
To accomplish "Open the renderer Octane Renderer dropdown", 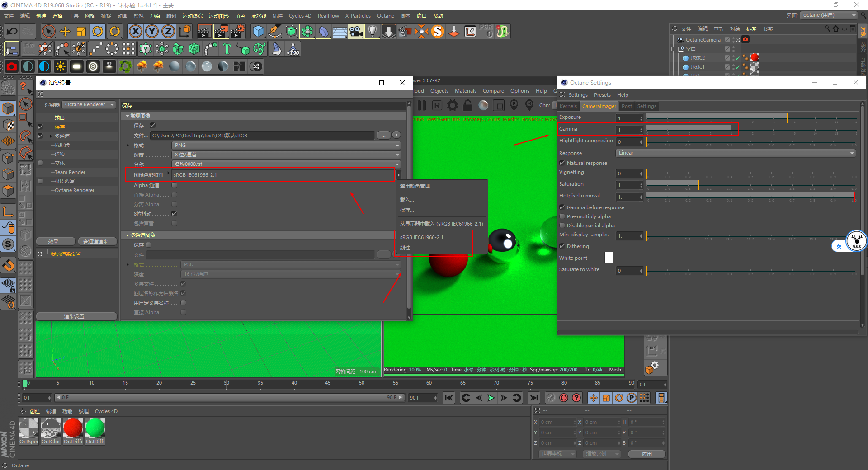I will 89,104.
